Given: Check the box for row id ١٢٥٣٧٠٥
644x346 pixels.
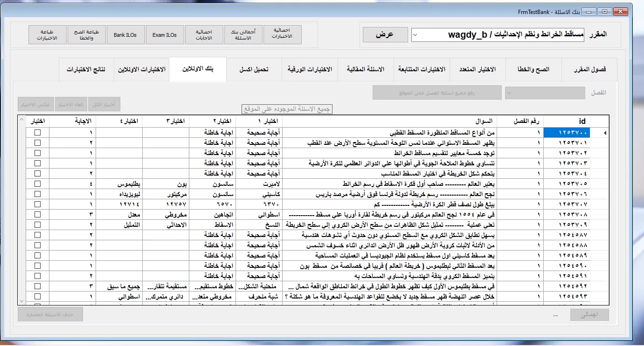Looking at the screenshot, I should click(38, 183).
